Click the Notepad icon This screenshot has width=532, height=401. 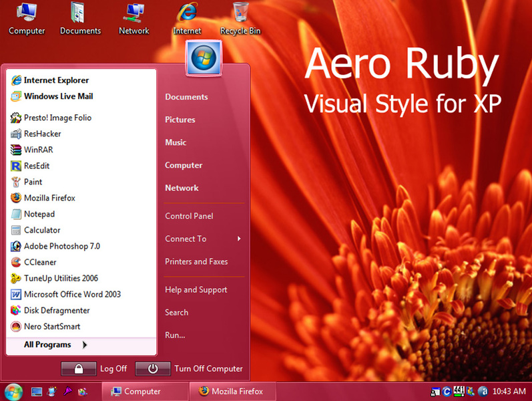15,214
